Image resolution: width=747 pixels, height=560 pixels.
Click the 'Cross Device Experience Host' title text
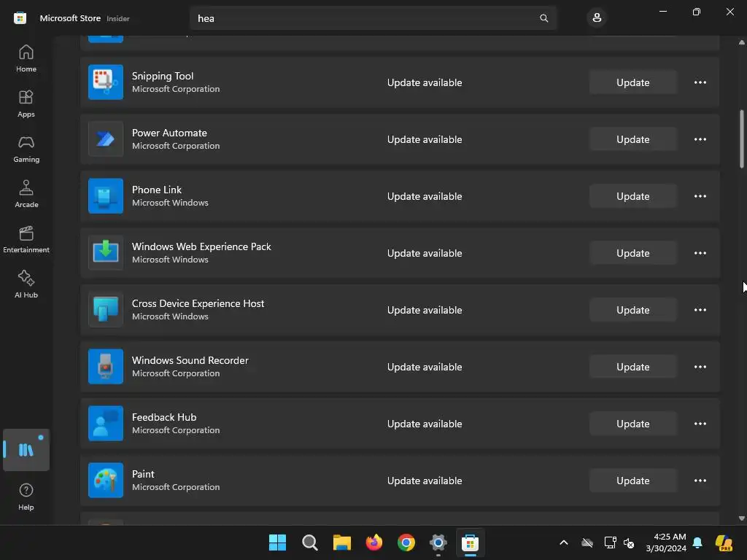[198, 303]
